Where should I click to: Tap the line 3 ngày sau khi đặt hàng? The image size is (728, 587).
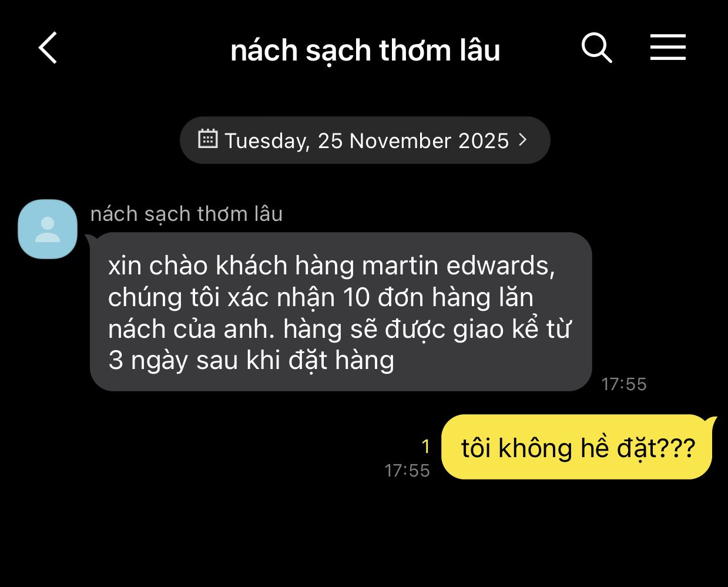tap(251, 360)
